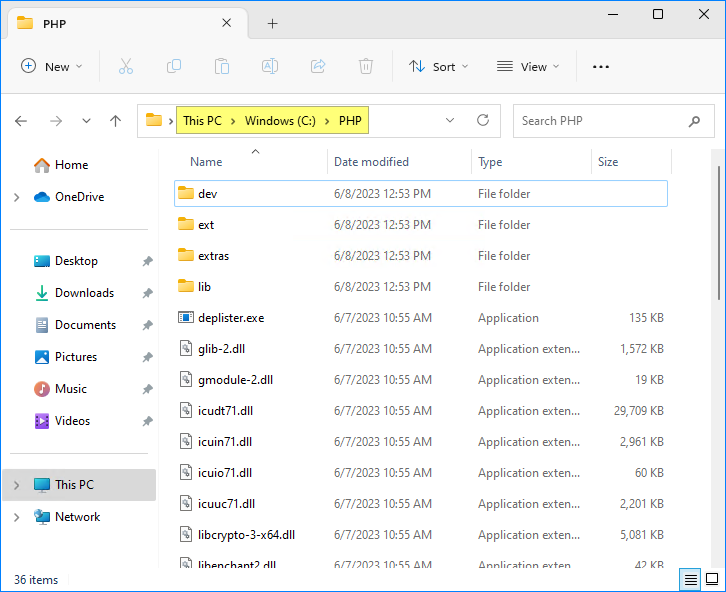Click the vertical scrollbar of file list
This screenshot has width=726, height=592.
719,233
